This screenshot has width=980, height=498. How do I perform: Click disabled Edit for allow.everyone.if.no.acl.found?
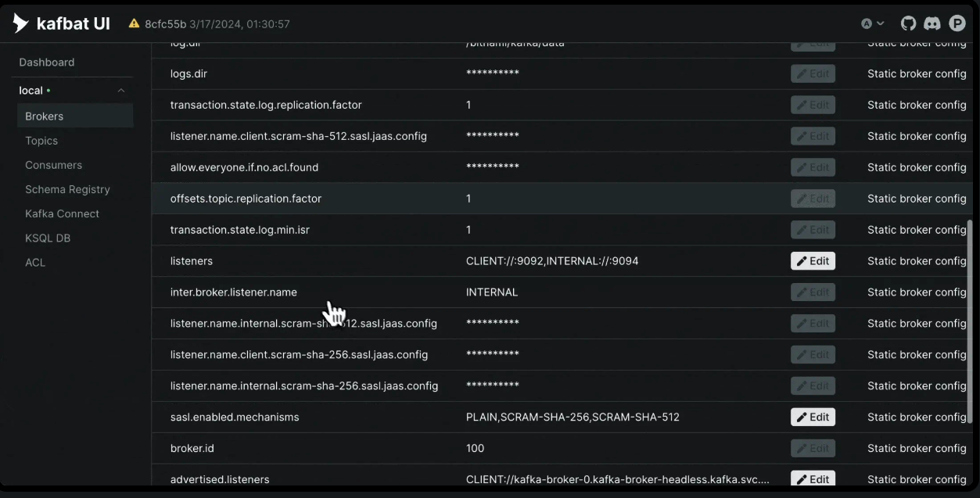[813, 167]
